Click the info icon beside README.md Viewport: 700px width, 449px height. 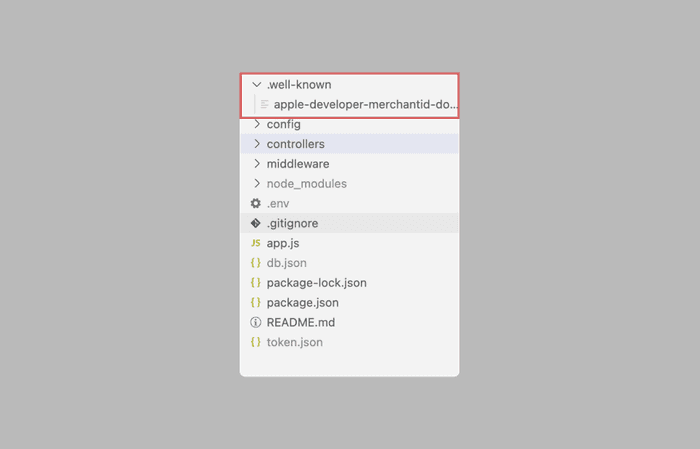pos(256,322)
